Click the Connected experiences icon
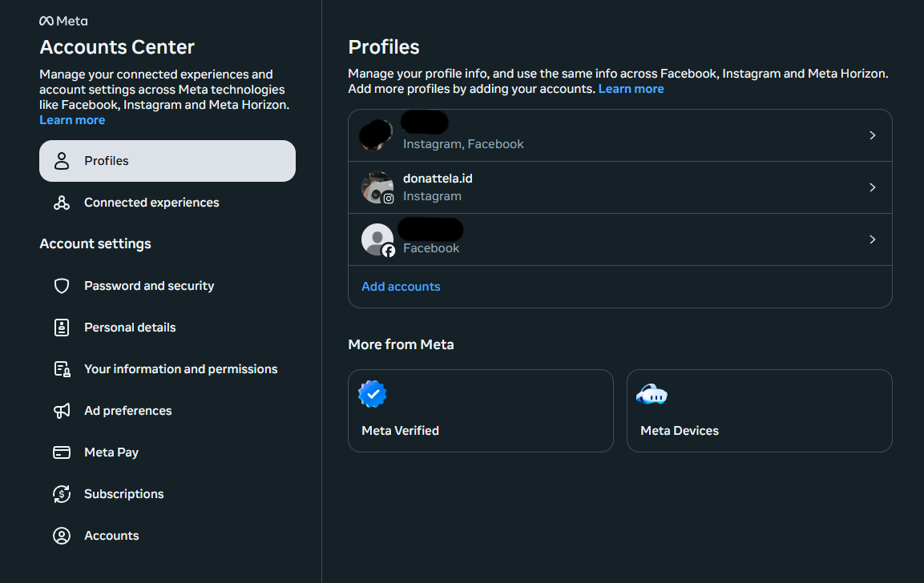Viewport: 924px width, 583px height. 62,203
